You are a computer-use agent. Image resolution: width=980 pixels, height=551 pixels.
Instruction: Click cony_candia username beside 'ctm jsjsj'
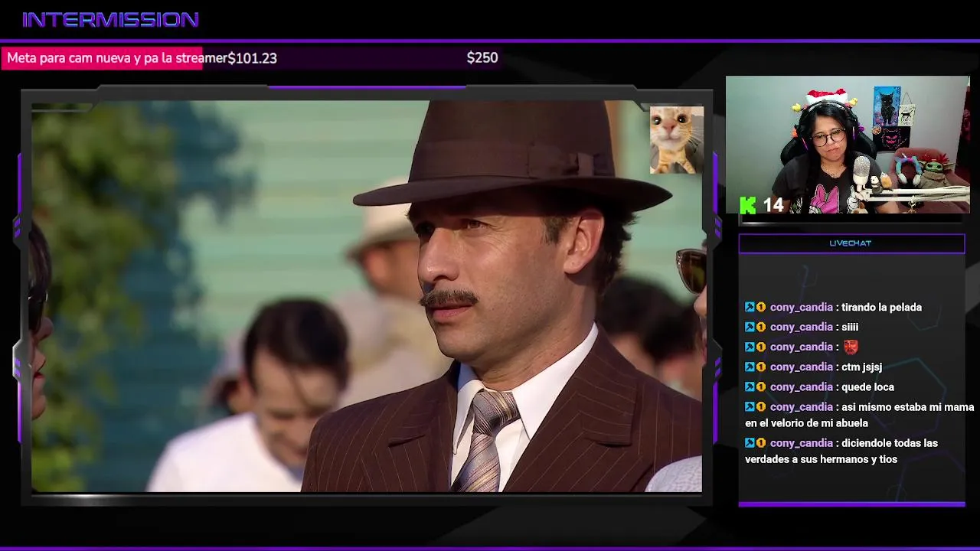coord(801,367)
